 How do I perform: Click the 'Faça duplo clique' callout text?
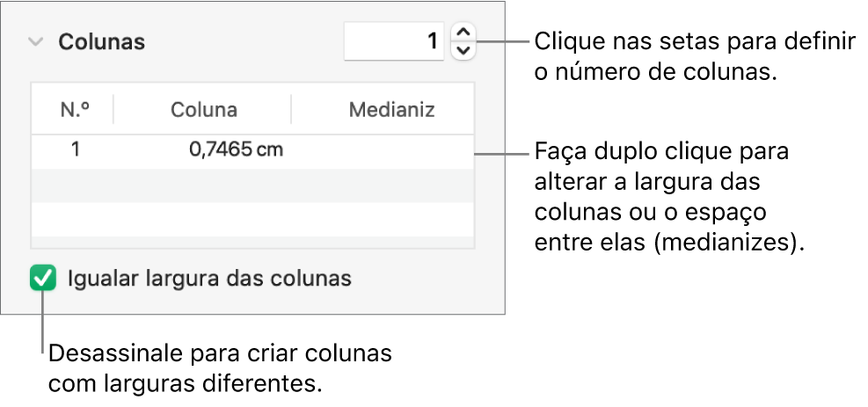tap(670, 199)
